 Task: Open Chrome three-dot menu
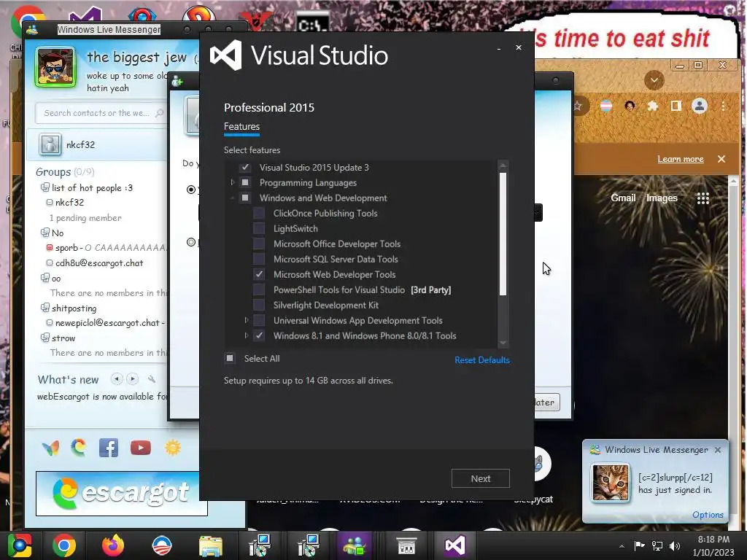click(x=723, y=106)
